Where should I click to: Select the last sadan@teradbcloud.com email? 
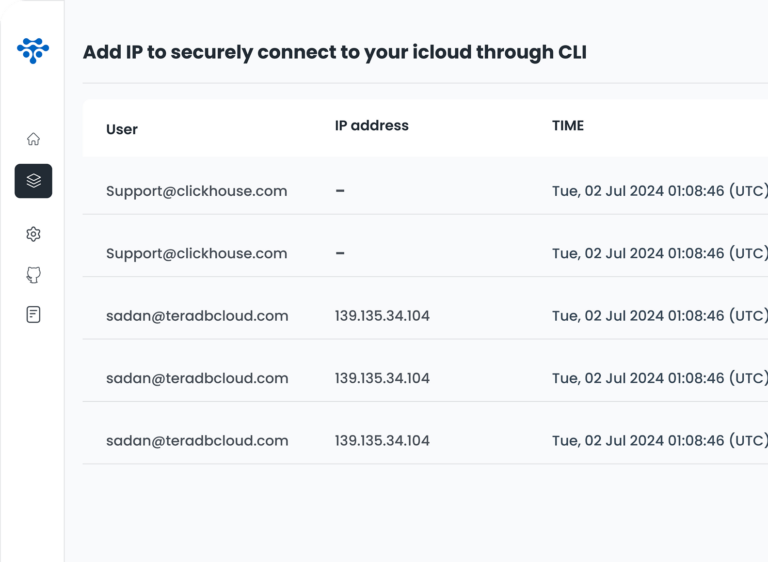(x=197, y=440)
